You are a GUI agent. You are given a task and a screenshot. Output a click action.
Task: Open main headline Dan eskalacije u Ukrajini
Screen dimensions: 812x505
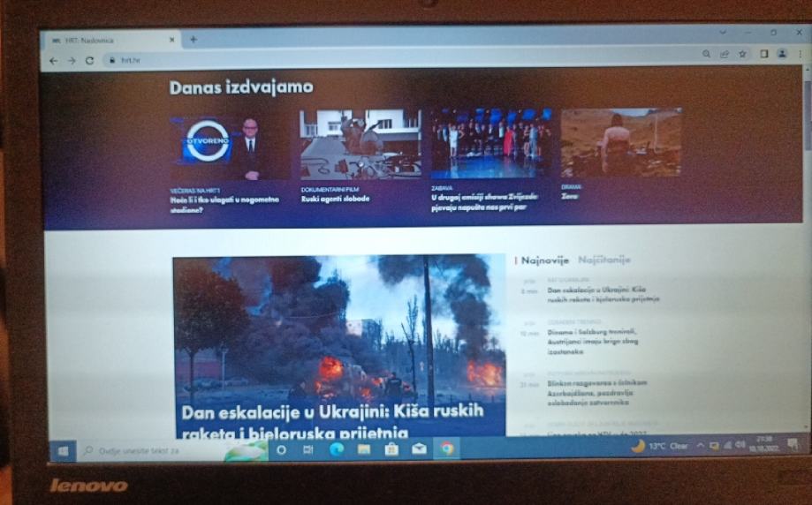tap(332, 421)
